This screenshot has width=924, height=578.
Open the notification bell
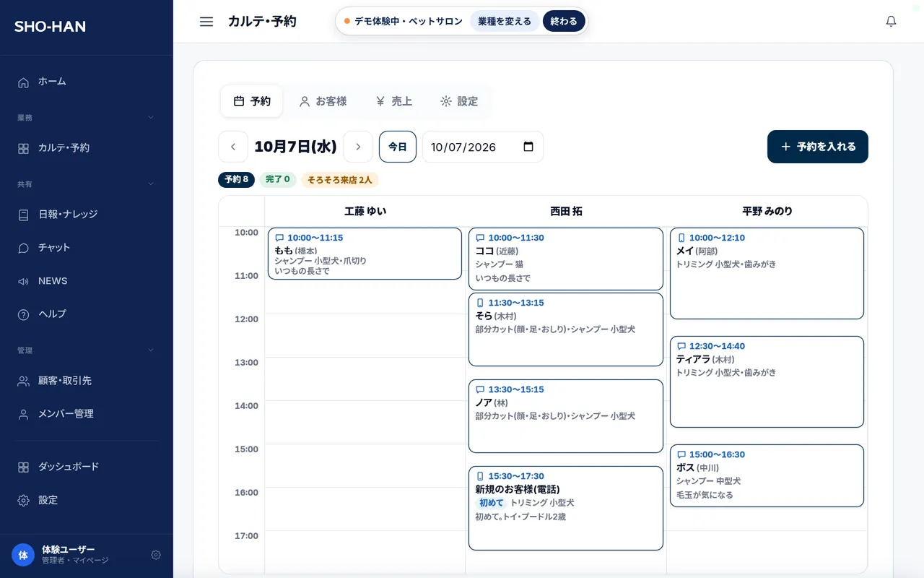coord(891,22)
